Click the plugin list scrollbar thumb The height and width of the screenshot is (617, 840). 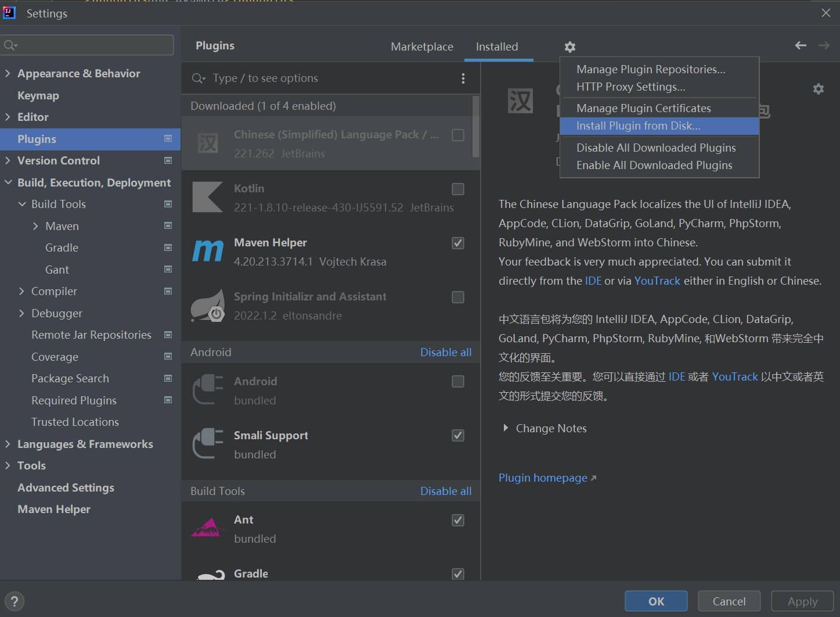(x=476, y=127)
